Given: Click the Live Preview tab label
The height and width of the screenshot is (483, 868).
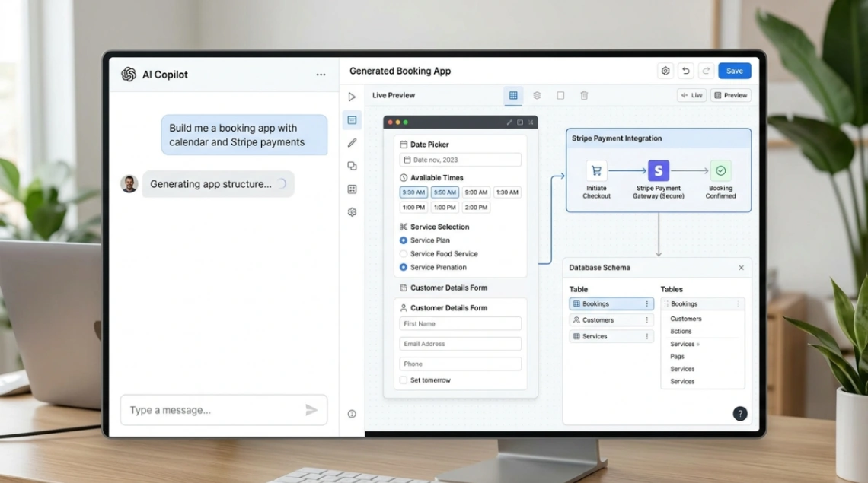Looking at the screenshot, I should (393, 95).
